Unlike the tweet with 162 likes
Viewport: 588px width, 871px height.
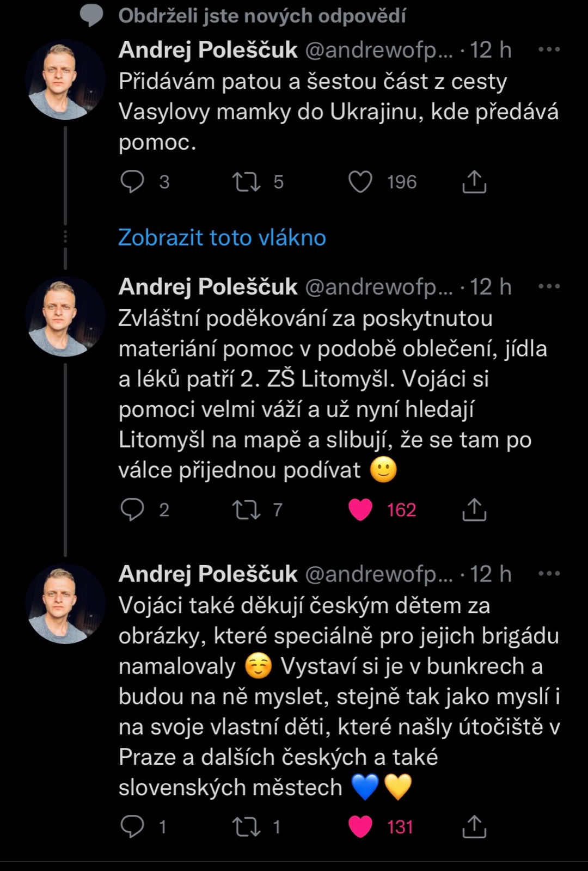pyautogui.click(x=360, y=510)
